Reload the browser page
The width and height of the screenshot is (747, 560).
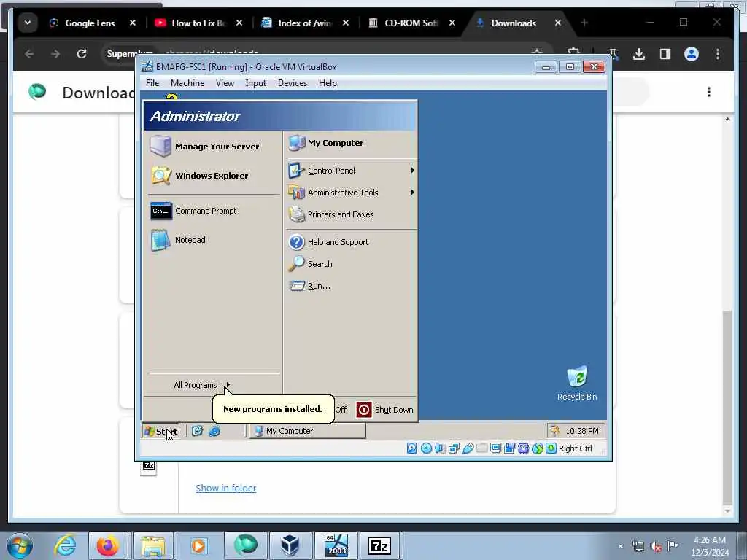coord(82,54)
